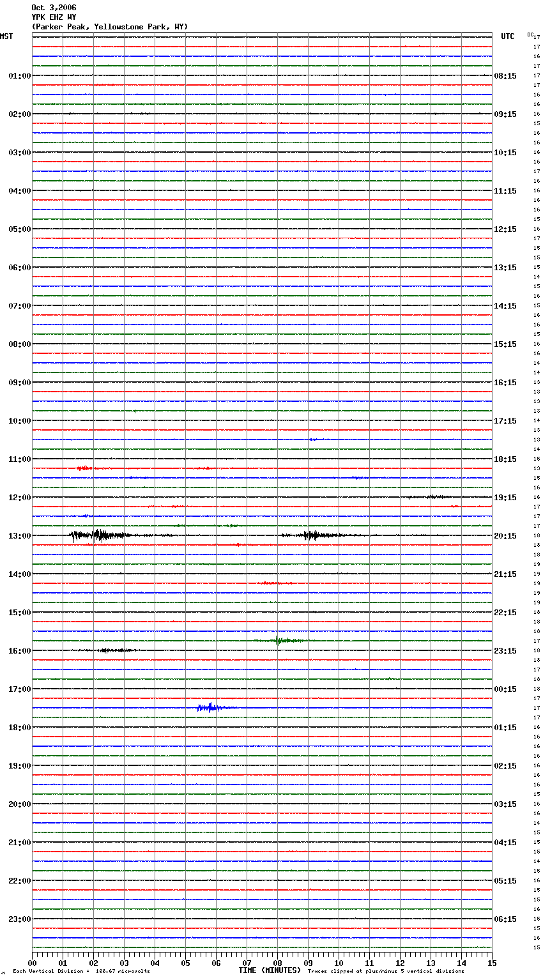Click the 09:00 MST row label
The image size is (543, 980).
[x=20, y=383]
